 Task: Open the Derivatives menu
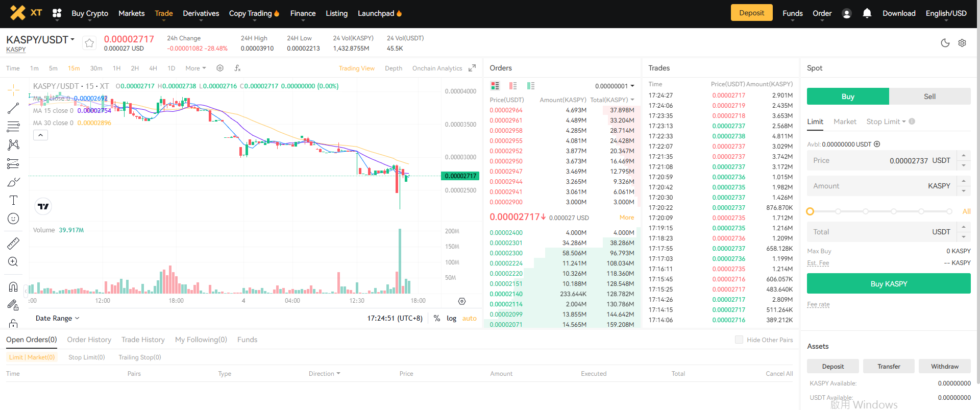[x=201, y=13]
